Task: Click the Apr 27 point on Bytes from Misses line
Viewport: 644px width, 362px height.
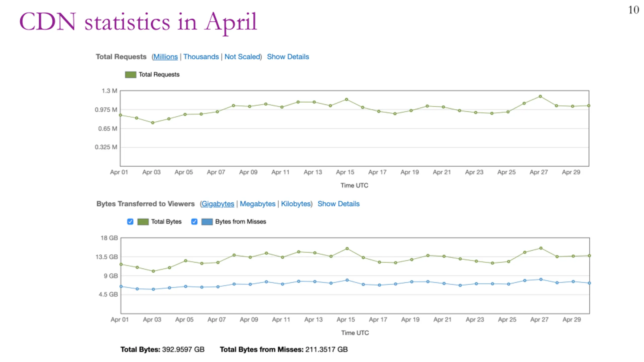Action: 541,280
